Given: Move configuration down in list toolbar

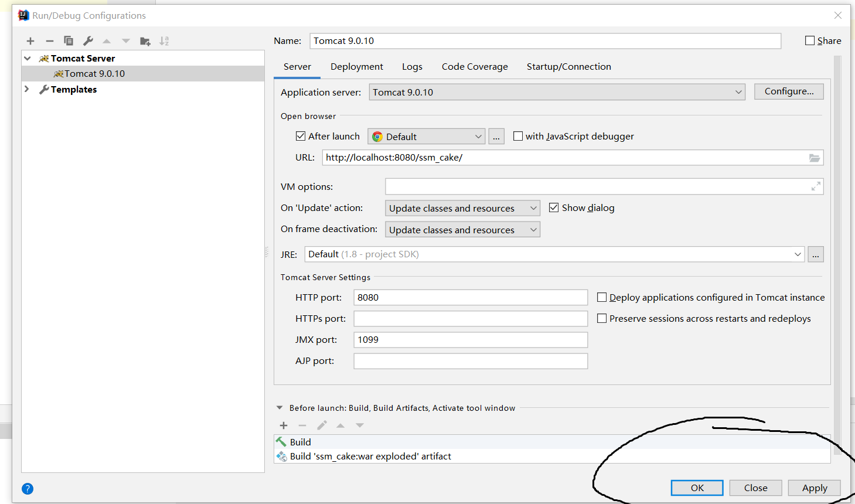Looking at the screenshot, I should coord(126,41).
